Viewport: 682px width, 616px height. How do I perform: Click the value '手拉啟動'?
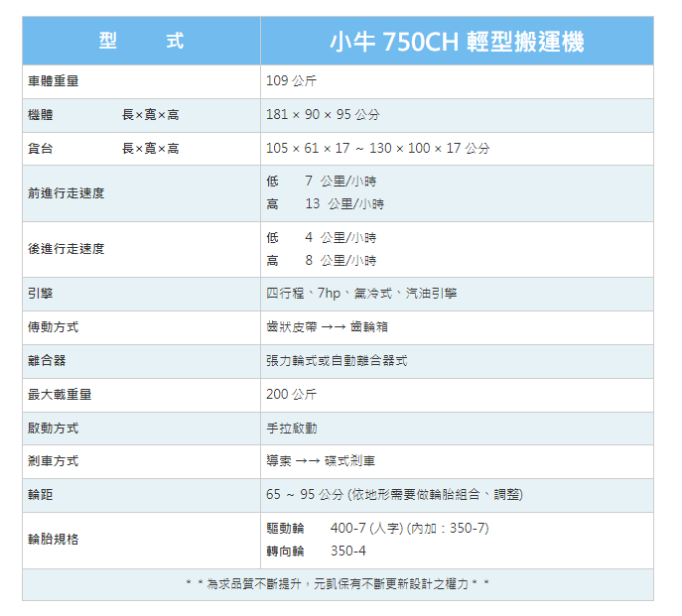292,429
